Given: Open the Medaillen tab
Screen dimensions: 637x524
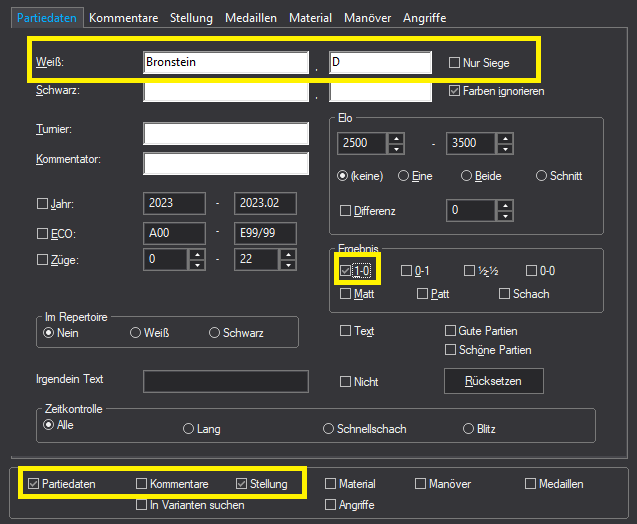Looking at the screenshot, I should 249,18.
